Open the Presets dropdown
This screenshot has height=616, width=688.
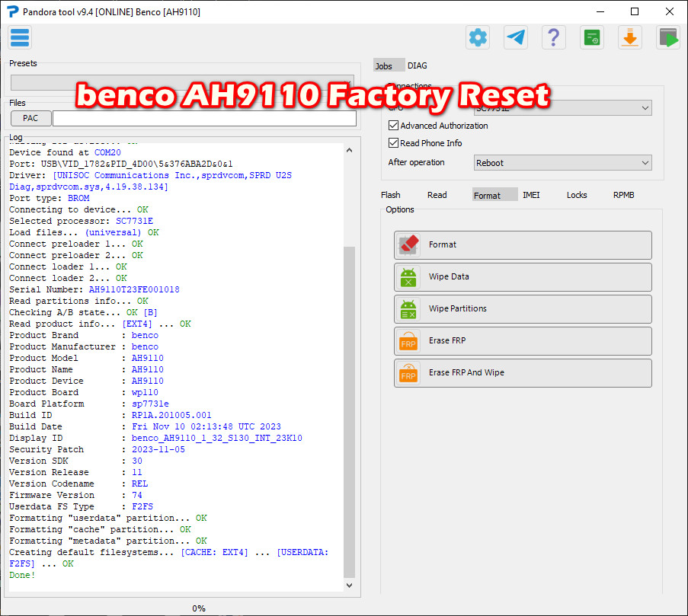[x=182, y=82]
